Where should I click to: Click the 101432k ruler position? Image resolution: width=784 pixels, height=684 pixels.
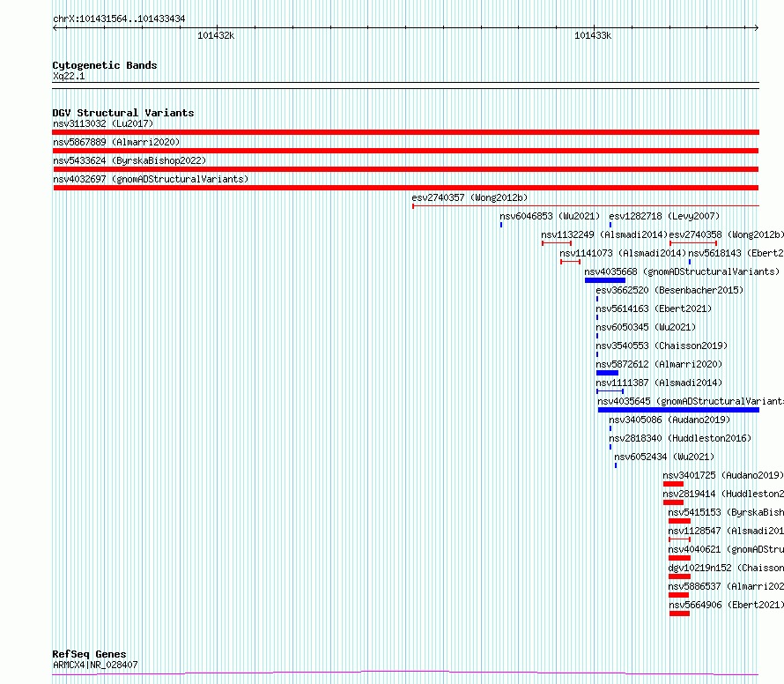pos(216,35)
